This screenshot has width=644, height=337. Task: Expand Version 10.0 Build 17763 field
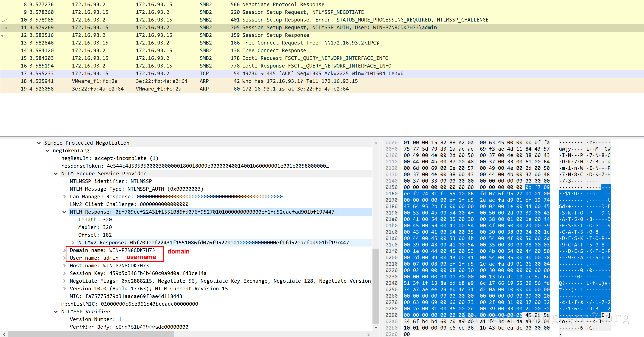coord(64,289)
